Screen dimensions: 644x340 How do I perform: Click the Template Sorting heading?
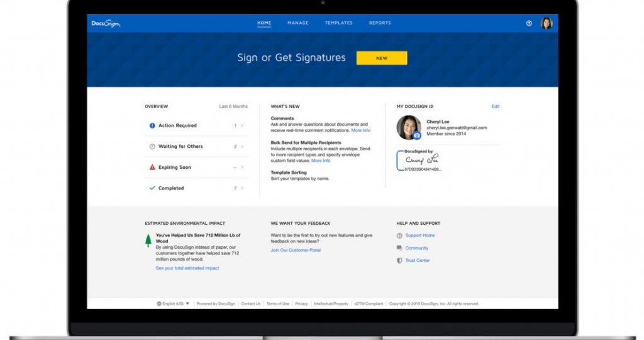tap(289, 173)
